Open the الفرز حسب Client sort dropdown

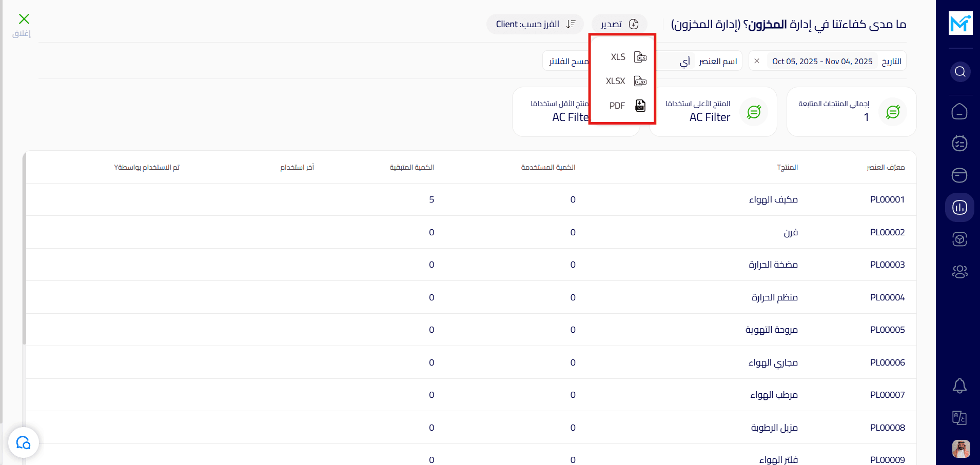coord(535,24)
